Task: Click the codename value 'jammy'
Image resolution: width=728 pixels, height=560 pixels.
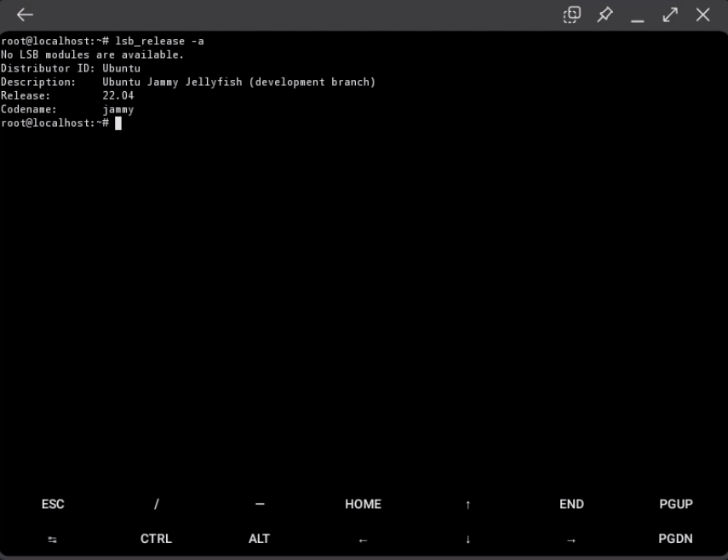Action: tap(118, 110)
